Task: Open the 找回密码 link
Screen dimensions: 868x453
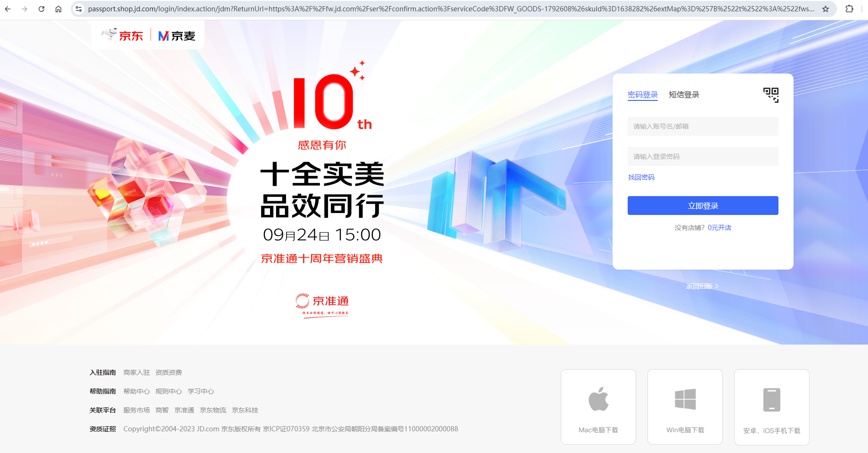Action: click(x=641, y=177)
